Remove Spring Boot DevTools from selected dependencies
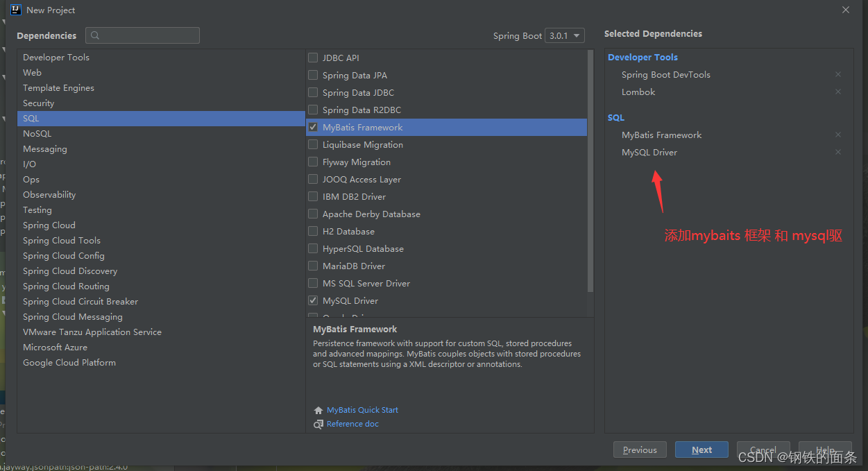Image resolution: width=868 pixels, height=471 pixels. [838, 75]
